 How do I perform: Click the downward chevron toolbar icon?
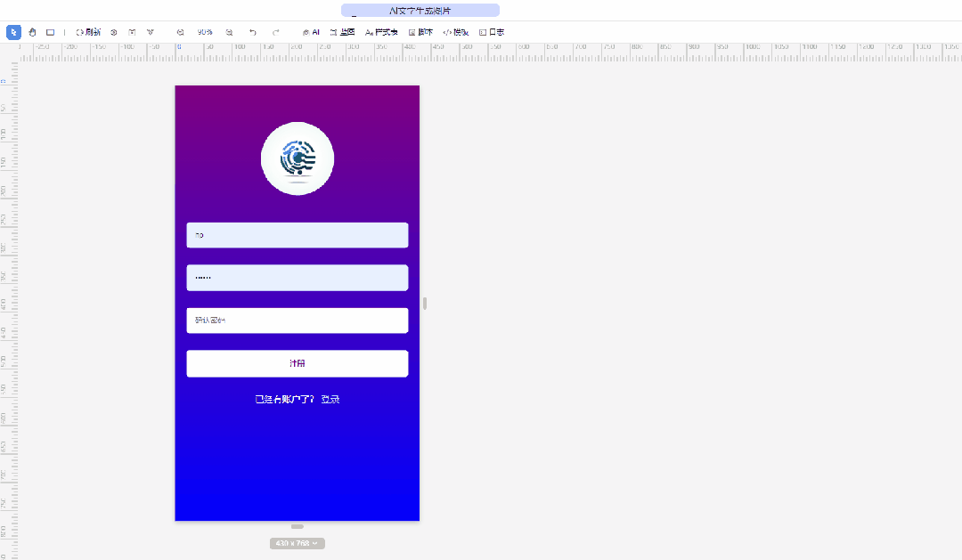151,32
